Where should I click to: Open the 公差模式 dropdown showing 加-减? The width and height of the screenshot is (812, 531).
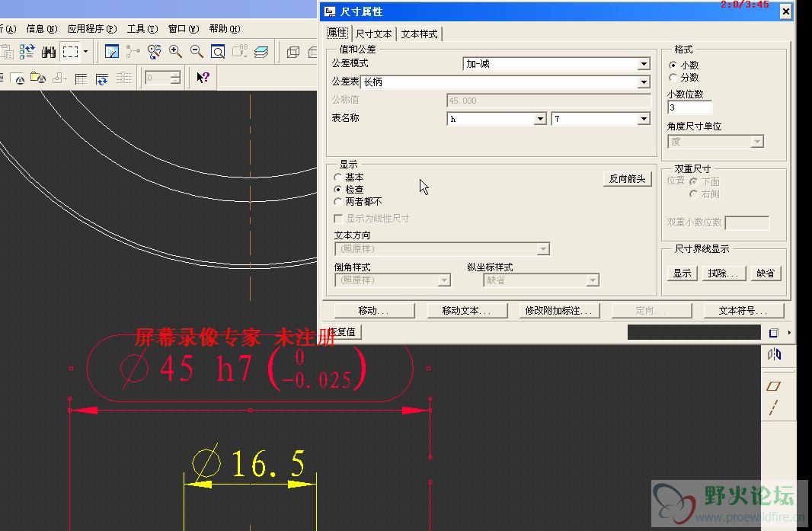pyautogui.click(x=556, y=64)
